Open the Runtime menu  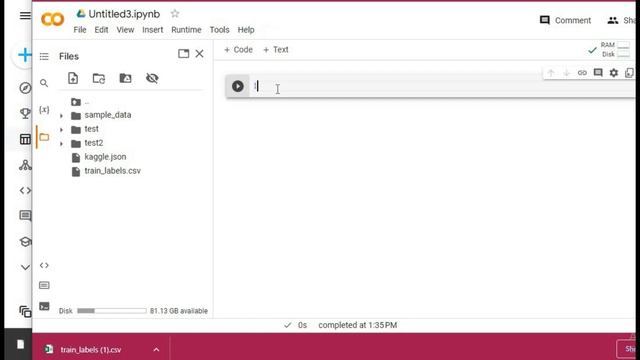186,30
